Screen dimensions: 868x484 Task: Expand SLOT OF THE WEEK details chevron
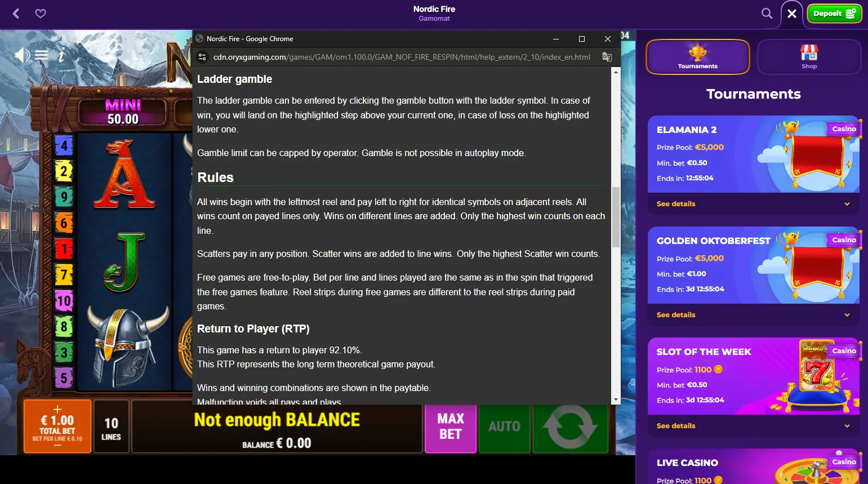point(847,426)
